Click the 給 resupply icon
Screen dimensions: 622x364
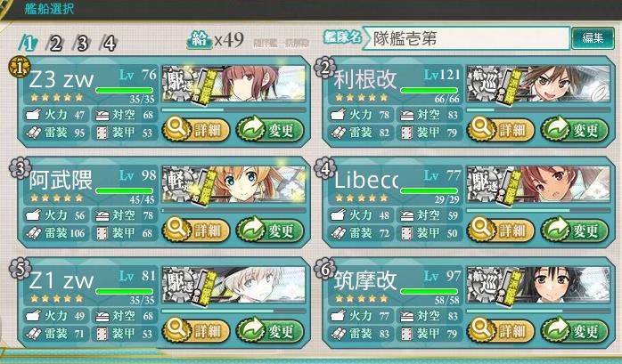(x=200, y=39)
